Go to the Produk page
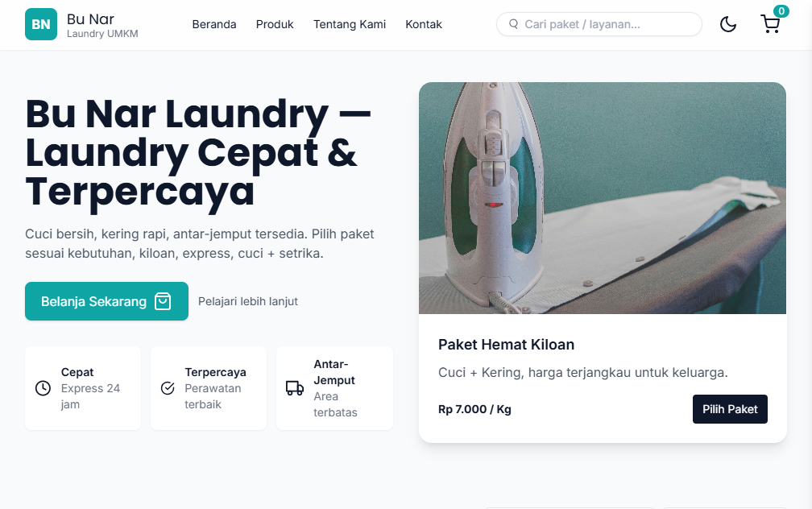This screenshot has width=812, height=509. 275,24
